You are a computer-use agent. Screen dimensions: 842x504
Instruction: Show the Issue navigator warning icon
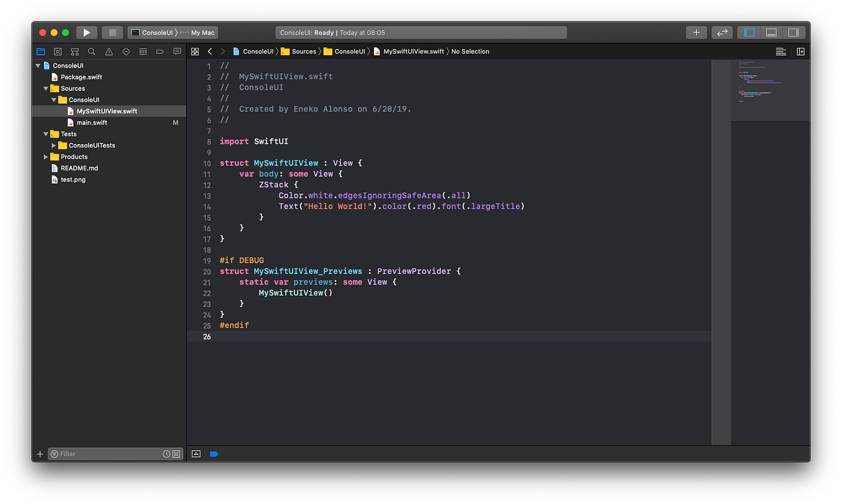click(109, 51)
